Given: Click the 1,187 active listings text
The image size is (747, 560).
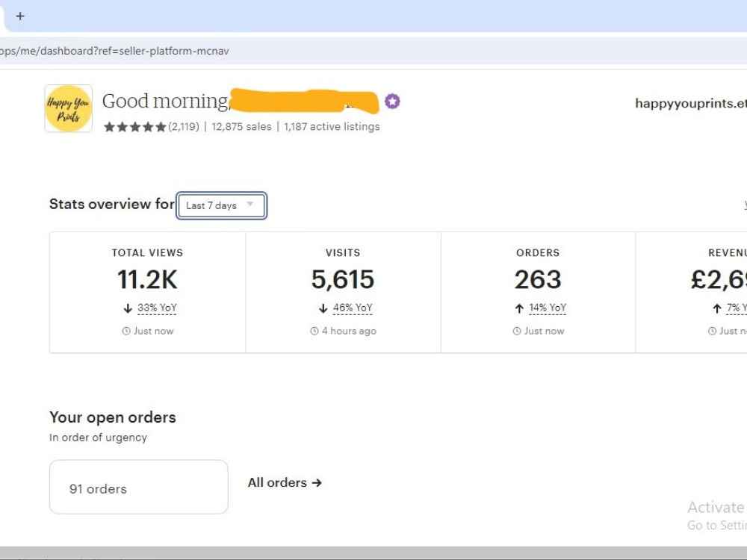Looking at the screenshot, I should point(332,127).
